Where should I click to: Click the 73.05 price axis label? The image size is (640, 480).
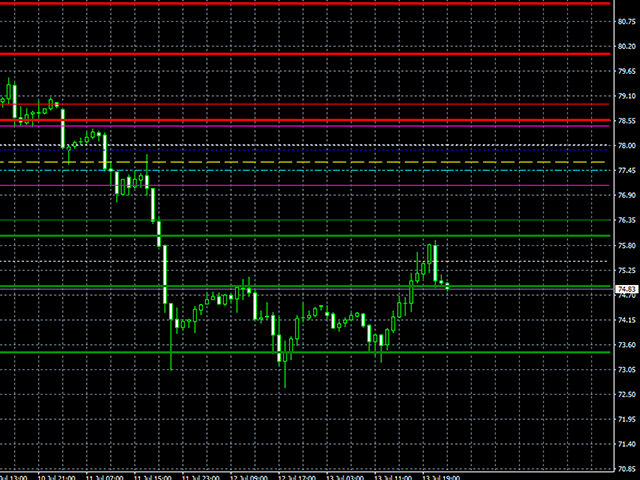[627, 370]
